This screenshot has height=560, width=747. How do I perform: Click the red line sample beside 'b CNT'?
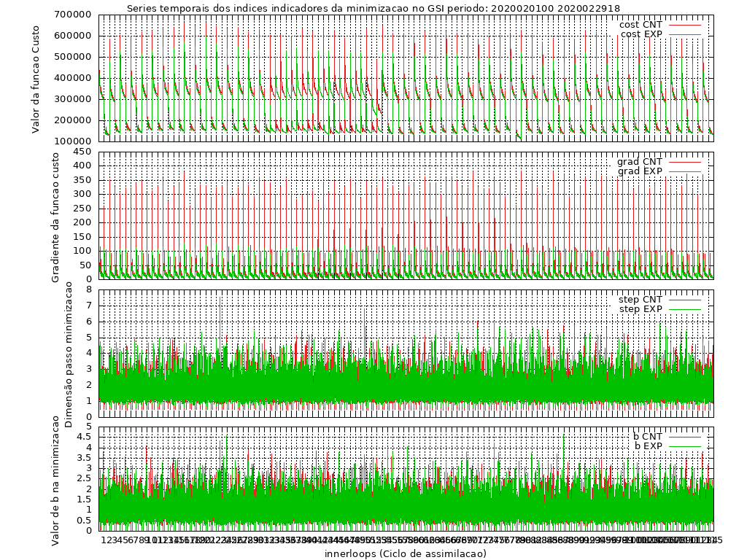point(684,437)
